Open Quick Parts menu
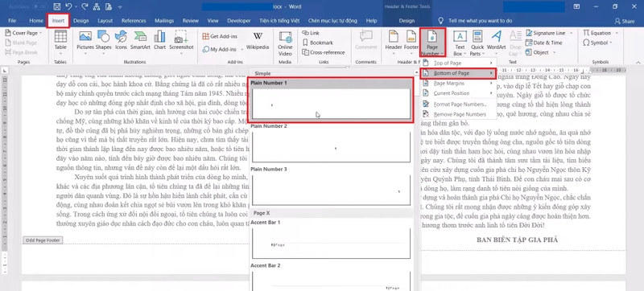This screenshot has width=644, height=291. [477, 43]
